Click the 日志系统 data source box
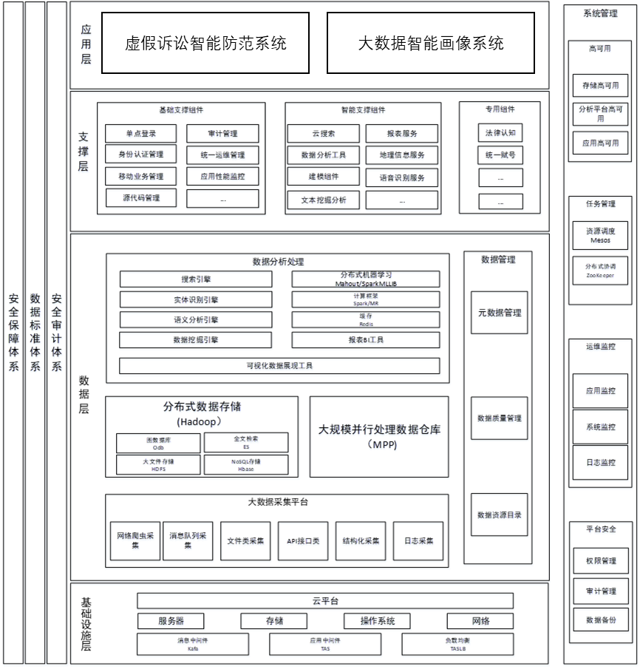This screenshot has height=672, width=640. (418, 543)
